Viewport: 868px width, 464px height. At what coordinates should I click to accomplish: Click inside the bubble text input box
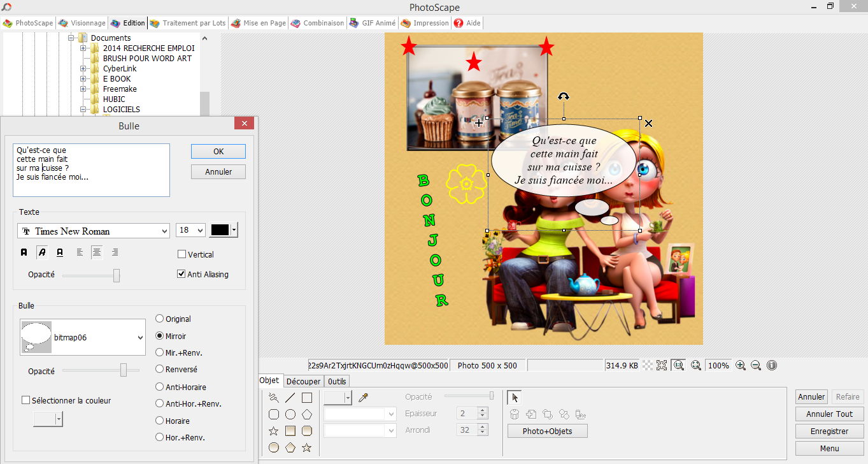pyautogui.click(x=92, y=170)
